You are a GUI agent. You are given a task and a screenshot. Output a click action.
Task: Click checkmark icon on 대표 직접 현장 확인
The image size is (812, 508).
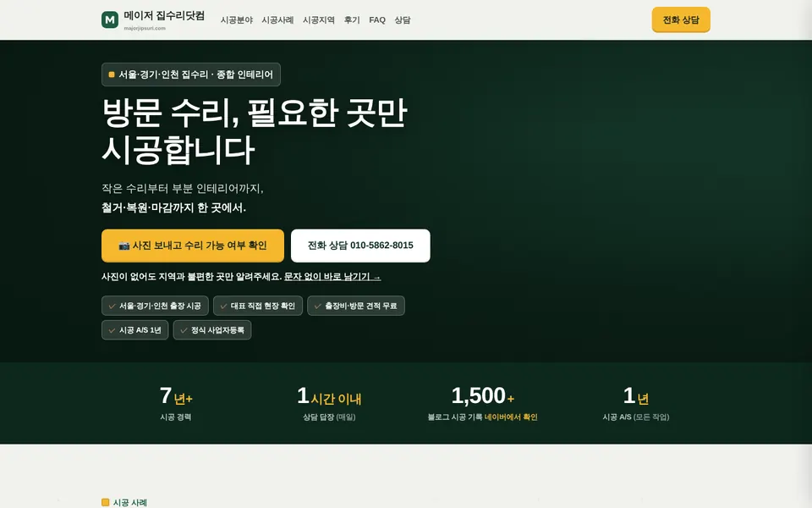223,306
